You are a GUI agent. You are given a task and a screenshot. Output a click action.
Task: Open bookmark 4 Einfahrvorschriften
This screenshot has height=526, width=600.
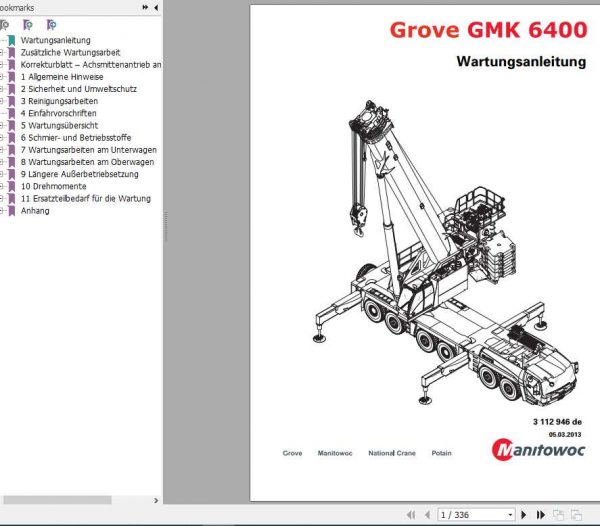coord(58,114)
